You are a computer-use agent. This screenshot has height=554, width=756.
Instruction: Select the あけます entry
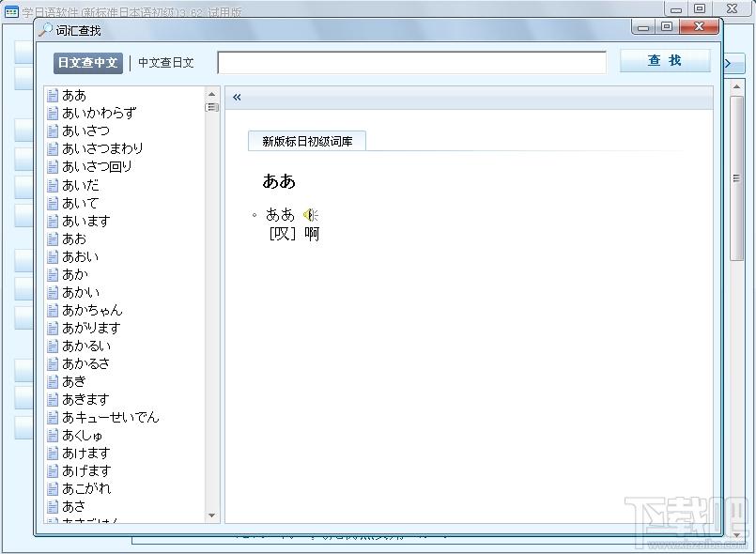point(86,453)
